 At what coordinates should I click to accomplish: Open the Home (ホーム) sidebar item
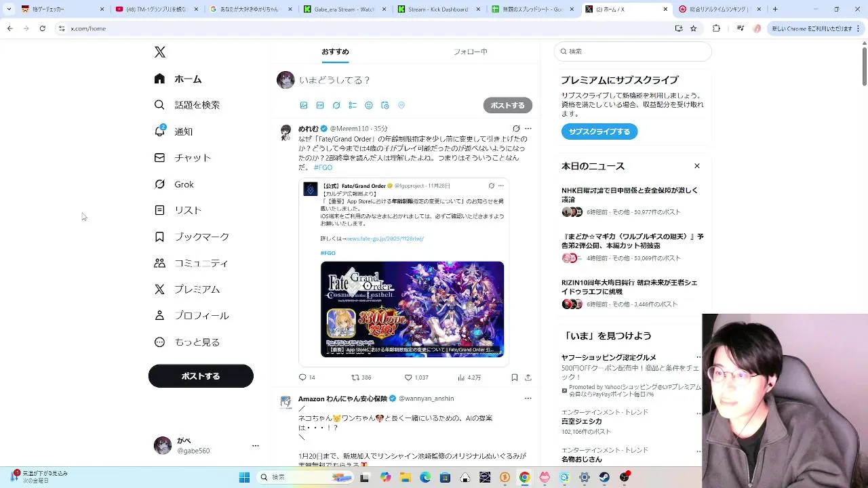(178, 79)
